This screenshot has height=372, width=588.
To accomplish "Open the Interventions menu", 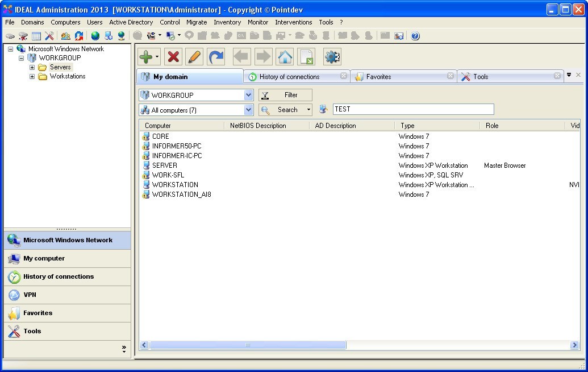I will [x=293, y=22].
